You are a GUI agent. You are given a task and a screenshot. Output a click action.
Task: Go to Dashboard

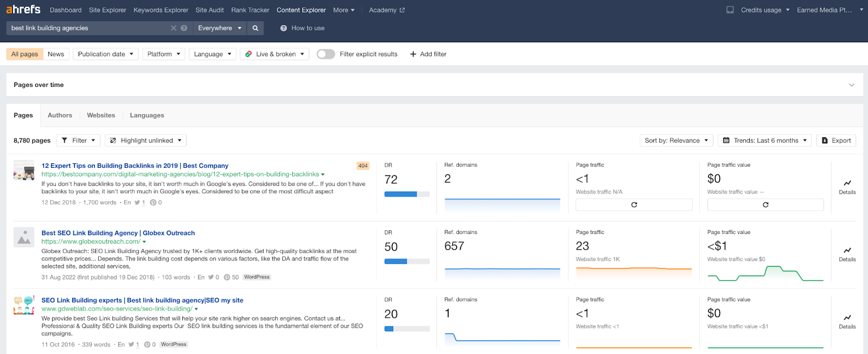[66, 10]
